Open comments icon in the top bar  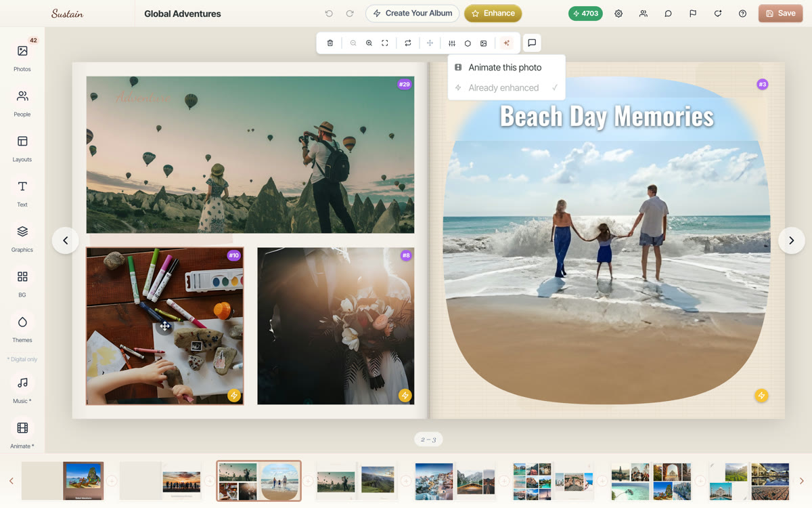pos(668,14)
